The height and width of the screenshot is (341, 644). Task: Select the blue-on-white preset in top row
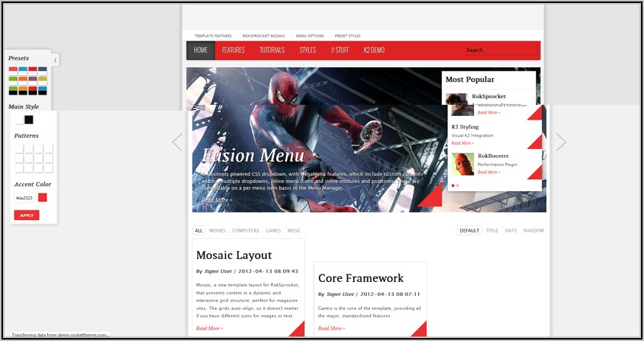tap(23, 71)
